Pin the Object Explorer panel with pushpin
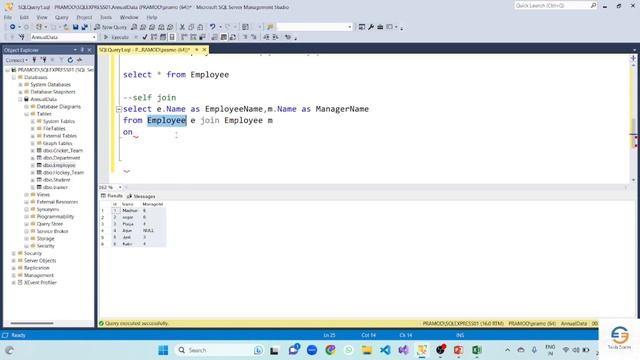The image size is (640, 360). click(x=82, y=50)
